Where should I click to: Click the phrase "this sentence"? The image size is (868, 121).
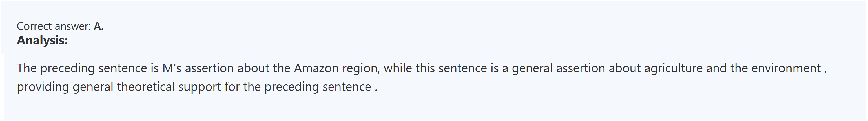pyautogui.click(x=451, y=68)
